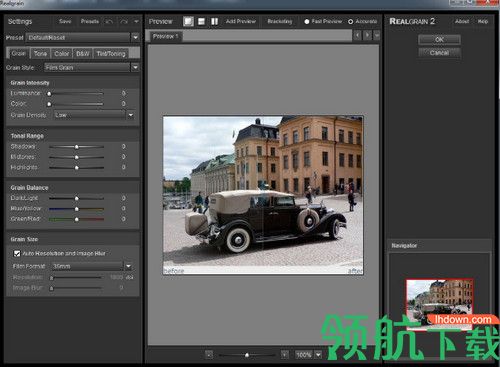Click the Add Preview button
This screenshot has width=500, height=367.
click(x=241, y=21)
